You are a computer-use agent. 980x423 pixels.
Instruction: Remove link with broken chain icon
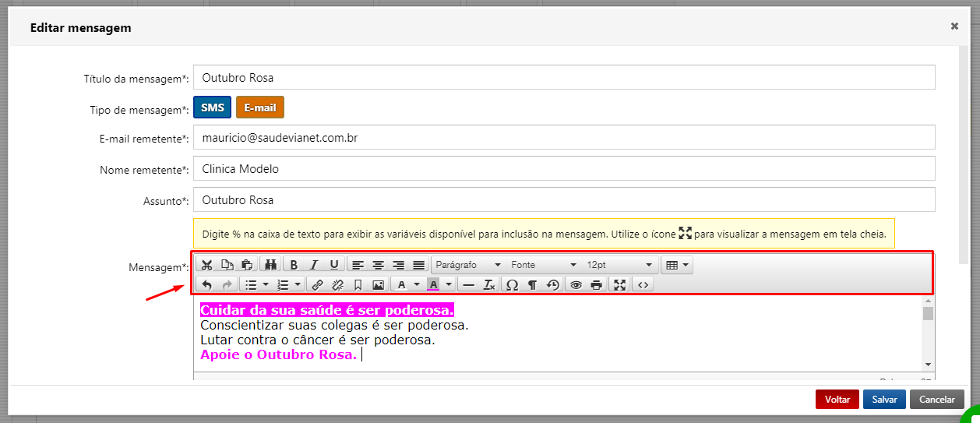pyautogui.click(x=337, y=285)
